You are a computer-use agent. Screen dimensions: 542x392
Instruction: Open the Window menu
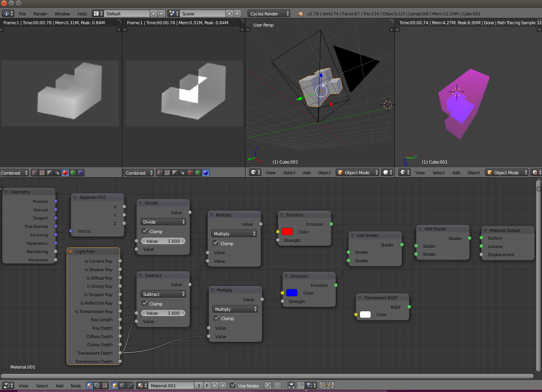coord(62,13)
